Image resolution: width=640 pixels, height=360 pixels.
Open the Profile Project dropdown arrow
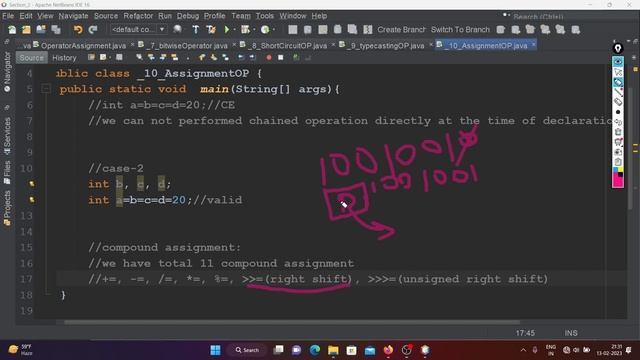point(273,29)
